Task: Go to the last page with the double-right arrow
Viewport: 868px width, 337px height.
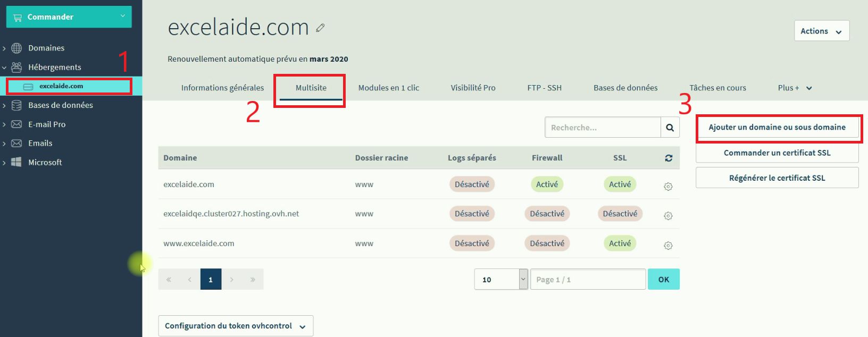Action: [x=253, y=279]
